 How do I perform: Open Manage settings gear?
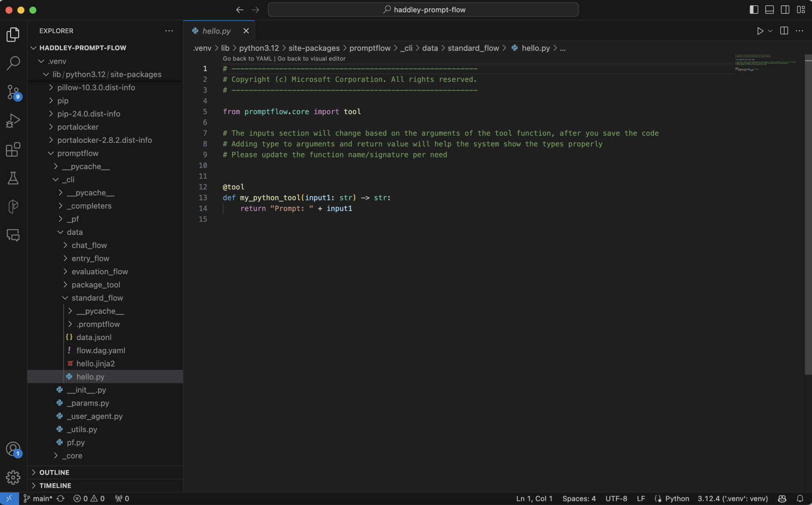tap(13, 477)
